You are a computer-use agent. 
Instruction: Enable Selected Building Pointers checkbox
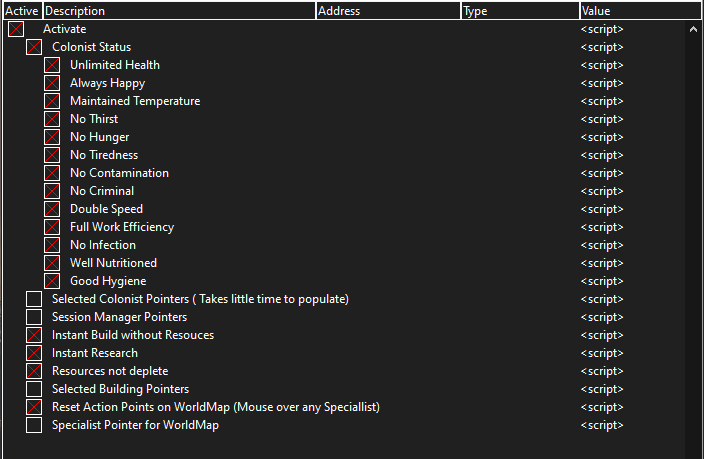tap(34, 389)
